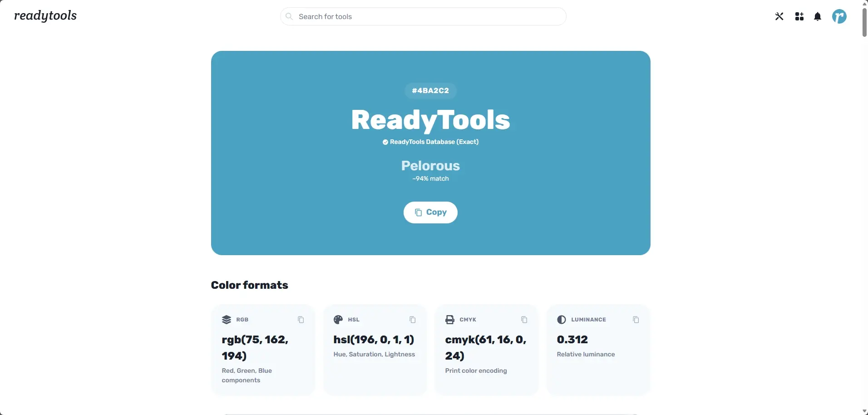Copy the HSL value
Viewport: 868px width, 415px height.
[412, 320]
